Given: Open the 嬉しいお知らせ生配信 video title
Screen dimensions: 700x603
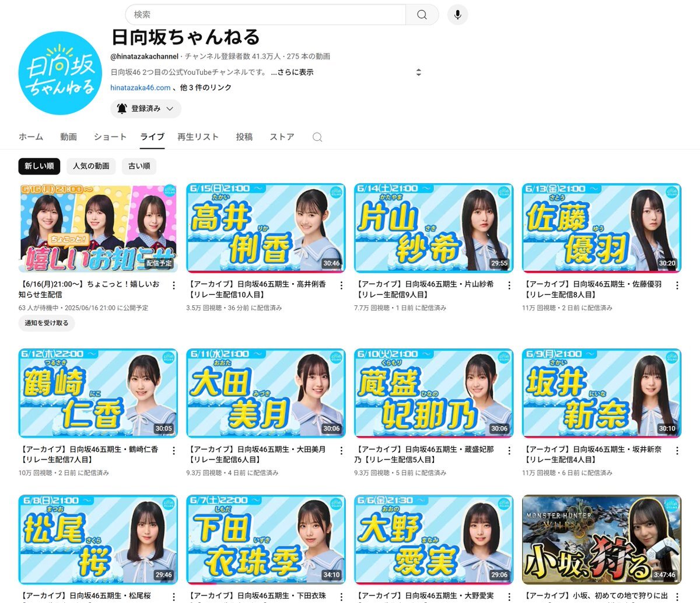Looking at the screenshot, I should (x=89, y=290).
